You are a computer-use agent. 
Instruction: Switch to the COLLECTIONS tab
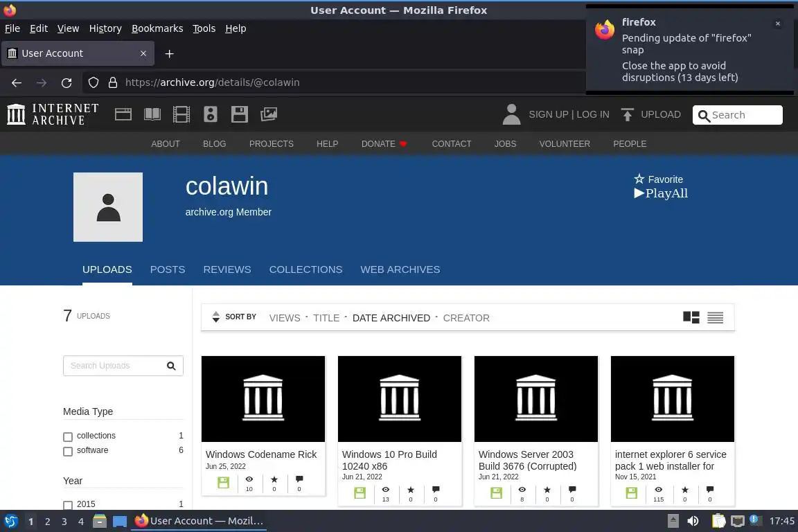[x=306, y=269]
